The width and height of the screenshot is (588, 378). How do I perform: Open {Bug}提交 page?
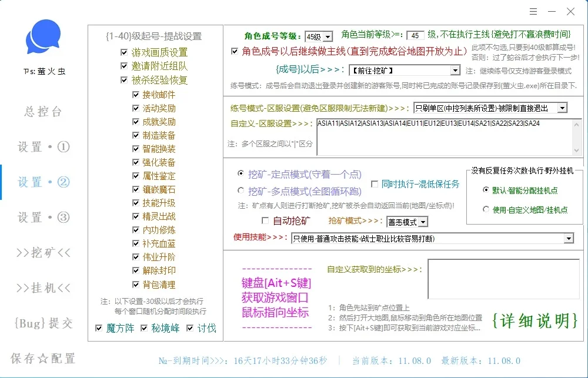click(44, 323)
